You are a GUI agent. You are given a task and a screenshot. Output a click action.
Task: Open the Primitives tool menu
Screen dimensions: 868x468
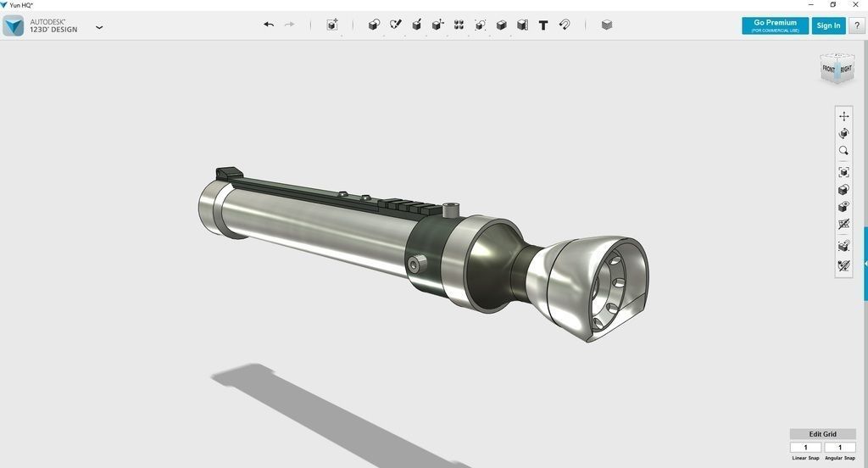point(374,25)
